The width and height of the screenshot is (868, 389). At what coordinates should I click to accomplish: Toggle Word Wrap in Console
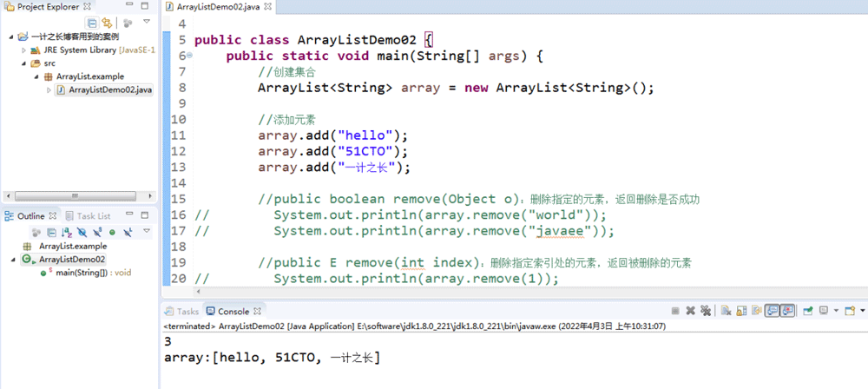coord(757,311)
